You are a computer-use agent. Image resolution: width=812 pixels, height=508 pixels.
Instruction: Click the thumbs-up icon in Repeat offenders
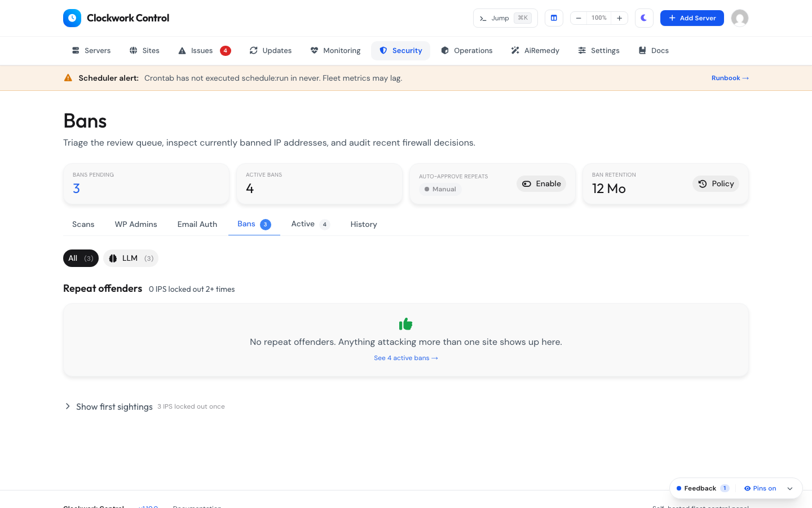[x=406, y=324]
